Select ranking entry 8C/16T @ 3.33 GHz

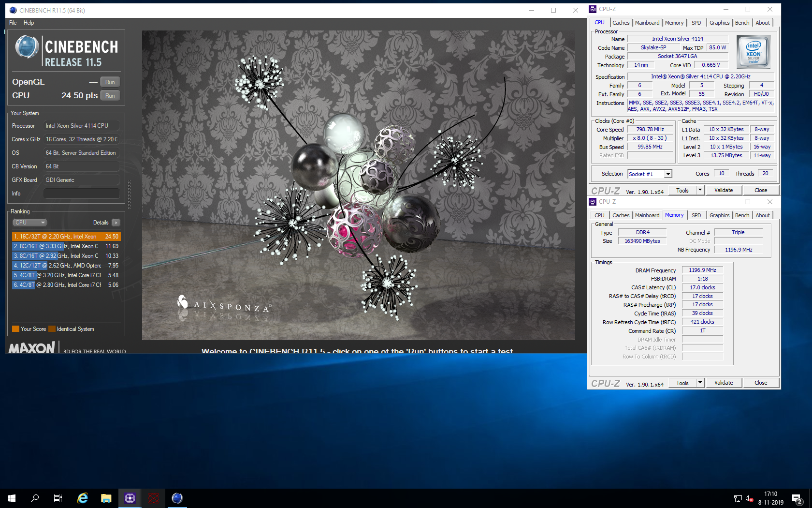(66, 246)
